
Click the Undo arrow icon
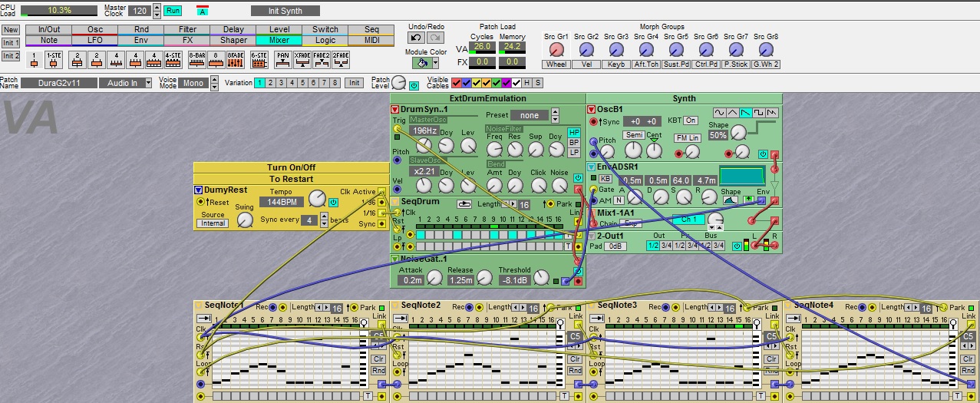[415, 37]
